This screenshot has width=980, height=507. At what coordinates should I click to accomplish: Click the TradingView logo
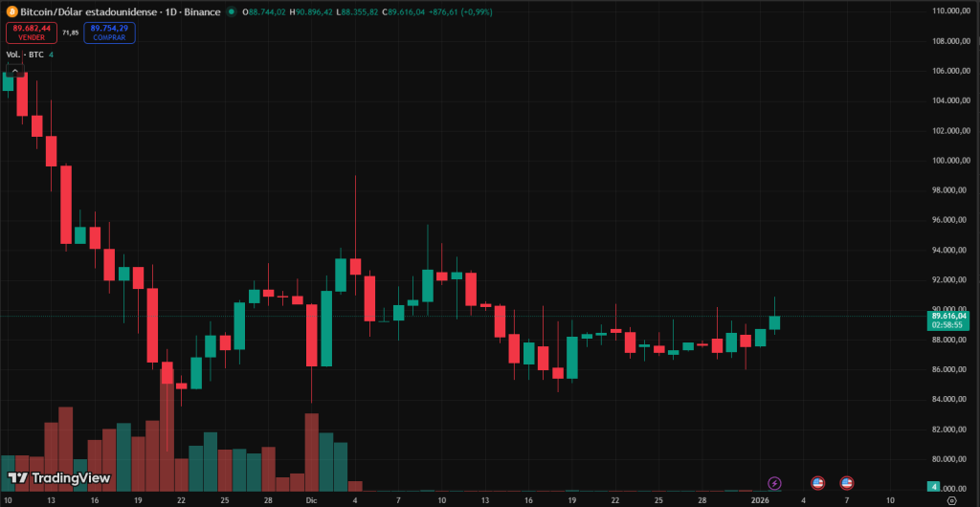(59, 477)
